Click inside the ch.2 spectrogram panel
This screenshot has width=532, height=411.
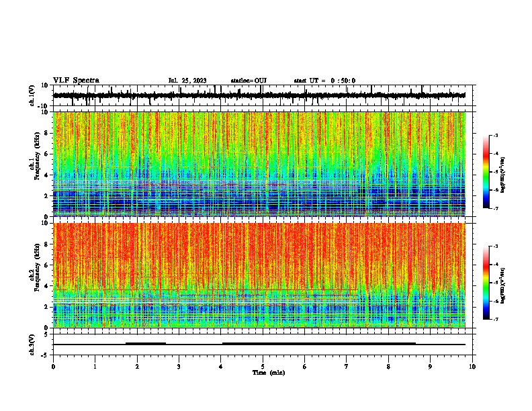263,275
